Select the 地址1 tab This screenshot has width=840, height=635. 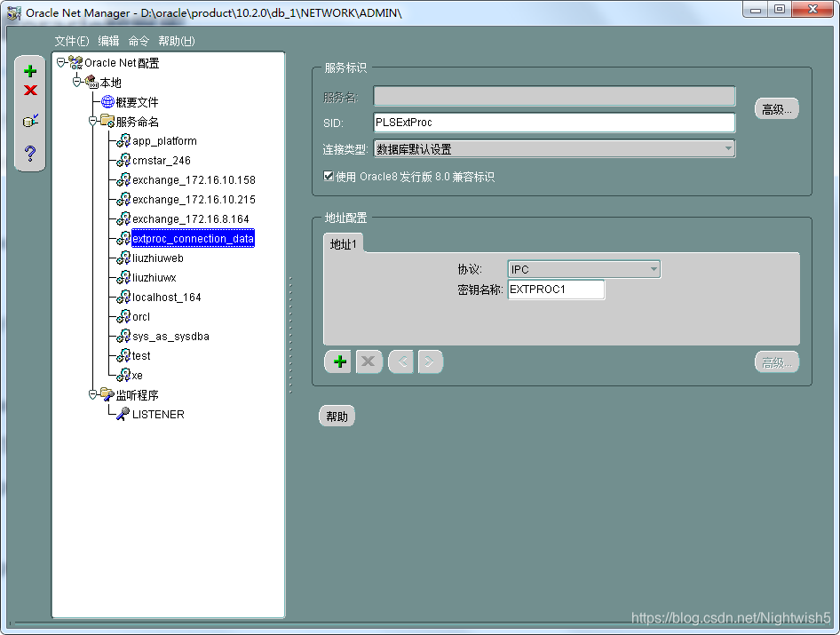coord(344,244)
